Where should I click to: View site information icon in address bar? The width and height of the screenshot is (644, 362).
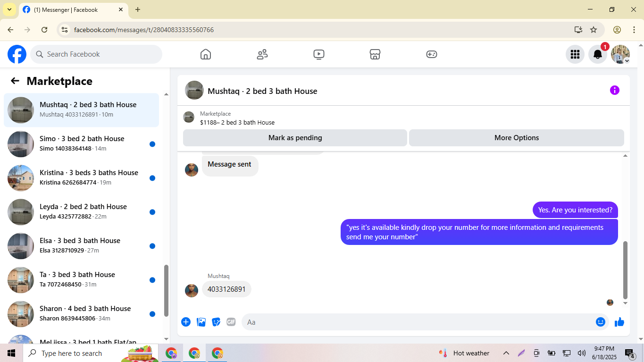click(65, 30)
